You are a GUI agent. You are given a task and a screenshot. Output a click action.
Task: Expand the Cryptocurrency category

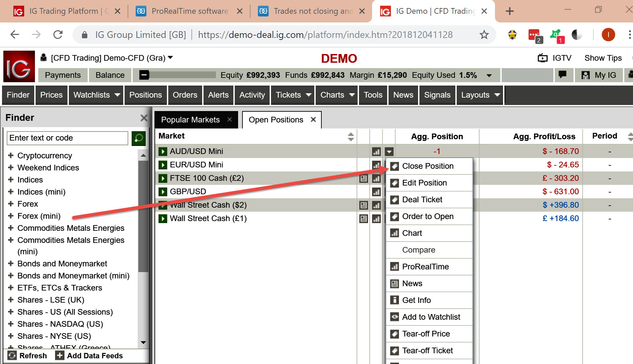[11, 155]
